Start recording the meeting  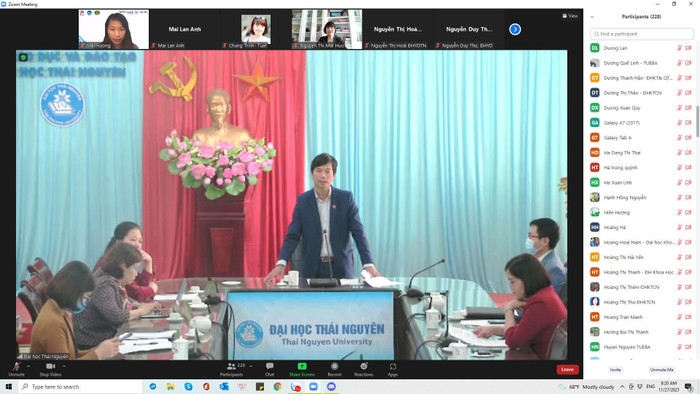334,369
